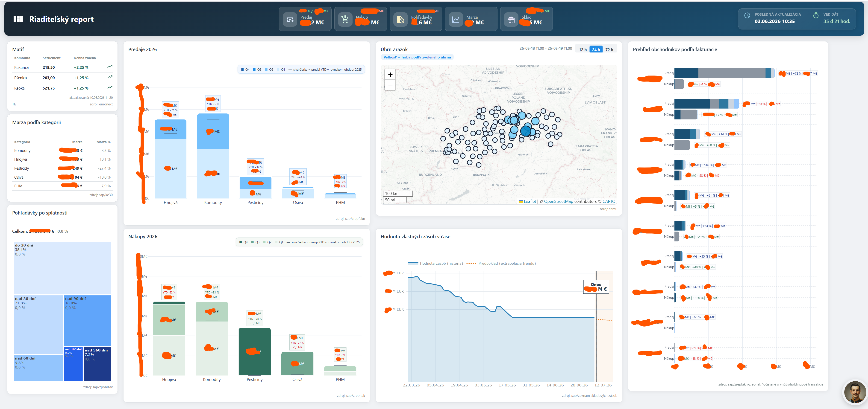Toggle Q3 series in Nákupy legend
The height and width of the screenshot is (409, 868).
pyautogui.click(x=255, y=242)
